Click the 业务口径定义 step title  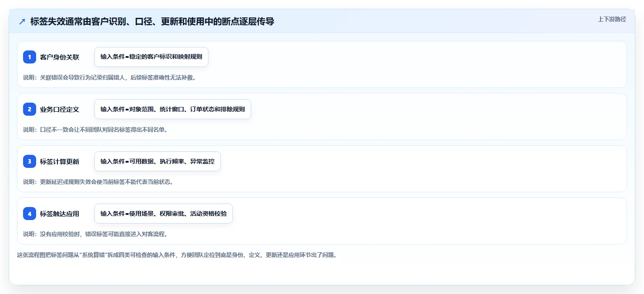[x=60, y=109]
